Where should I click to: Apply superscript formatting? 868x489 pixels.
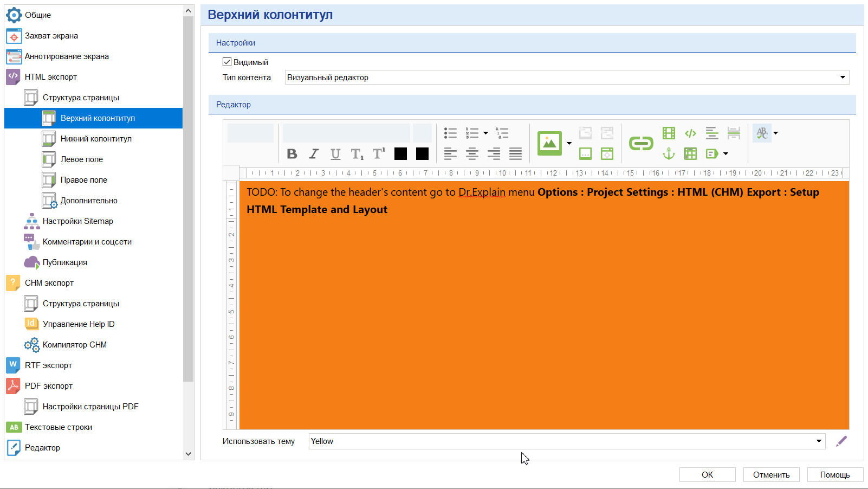click(379, 154)
